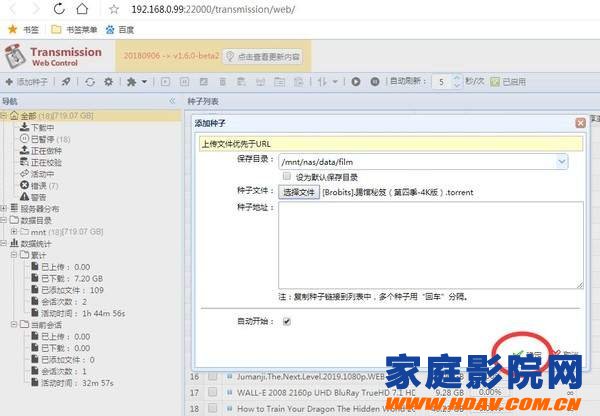Collapse the 当前会话 session node
Screen dimensions: 600x416
(14, 325)
